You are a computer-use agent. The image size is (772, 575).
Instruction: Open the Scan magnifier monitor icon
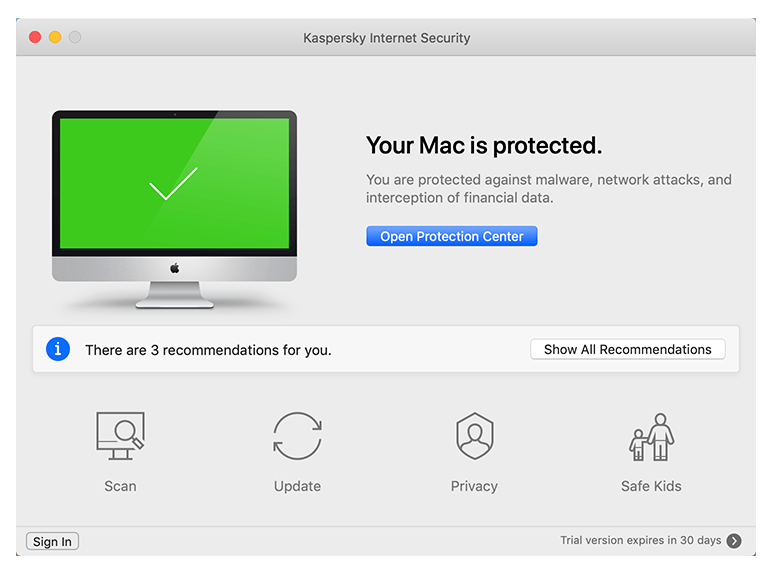click(x=120, y=436)
